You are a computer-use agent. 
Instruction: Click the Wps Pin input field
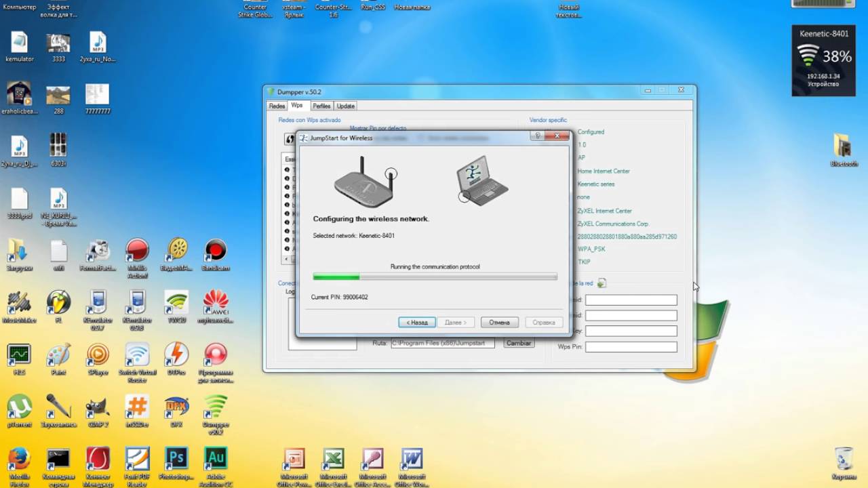(631, 347)
